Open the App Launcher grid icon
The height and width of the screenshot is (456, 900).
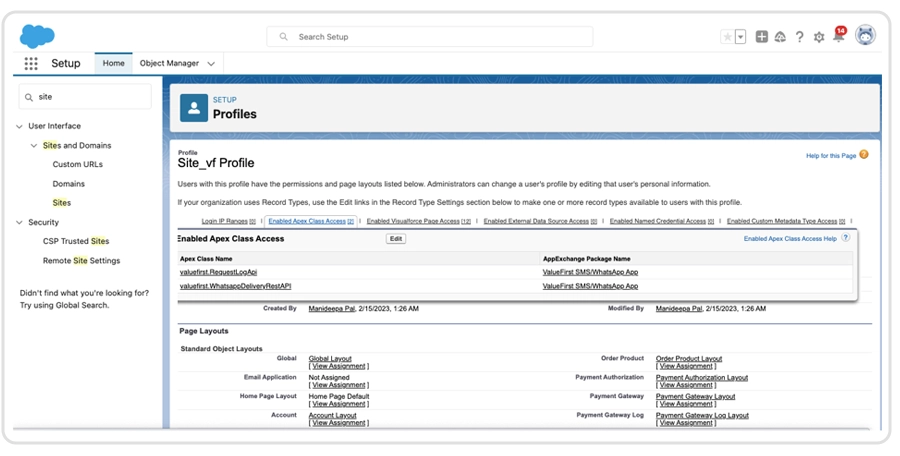[x=31, y=63]
